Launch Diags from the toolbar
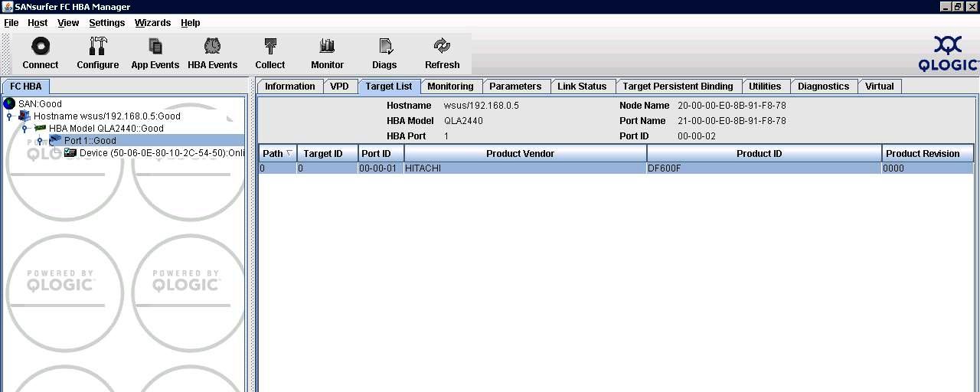This screenshot has height=392, width=980. [x=385, y=47]
